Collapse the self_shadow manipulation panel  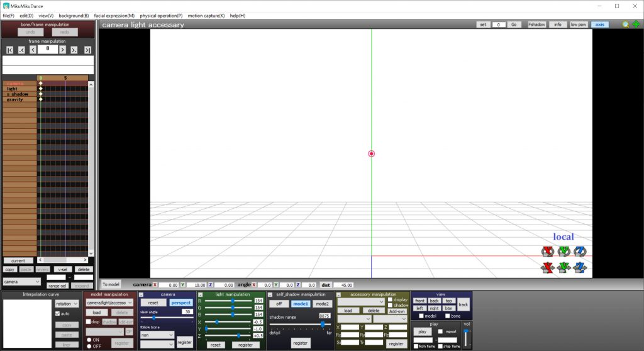[270, 294]
